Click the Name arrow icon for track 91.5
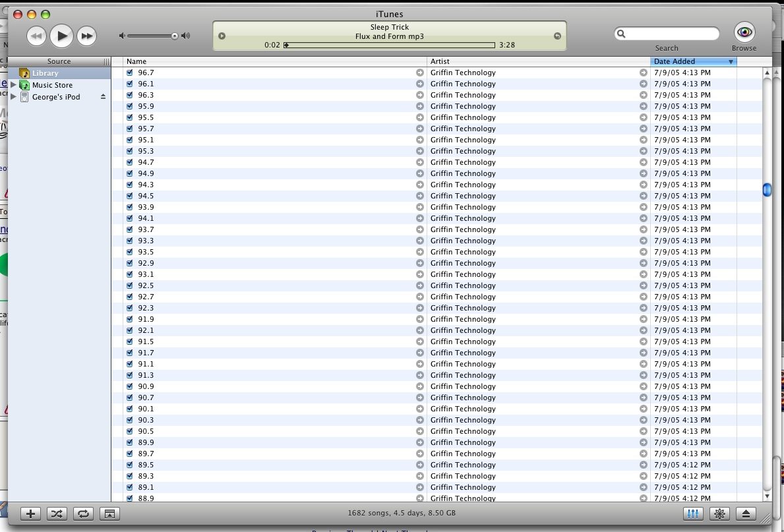This screenshot has height=532, width=784. 420,341
